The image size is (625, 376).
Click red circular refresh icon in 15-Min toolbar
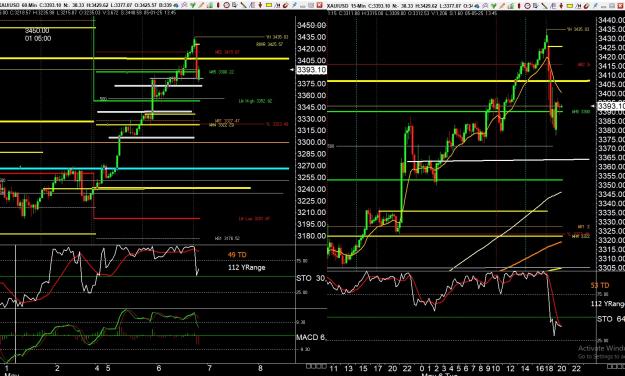click(x=586, y=5)
